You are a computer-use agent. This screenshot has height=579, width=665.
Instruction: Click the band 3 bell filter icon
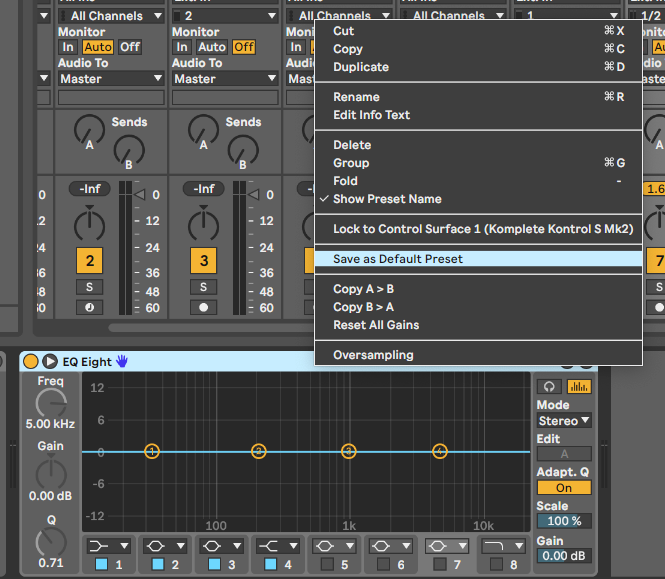[x=212, y=546]
